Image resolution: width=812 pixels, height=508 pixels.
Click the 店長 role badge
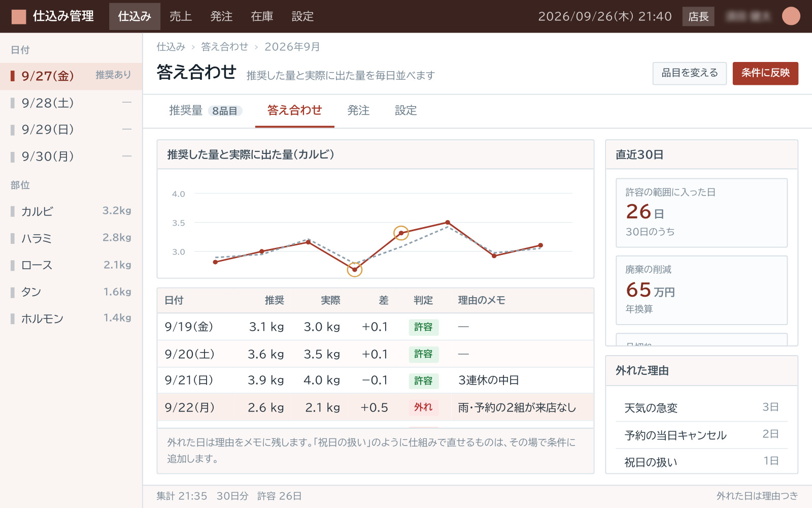[698, 16]
